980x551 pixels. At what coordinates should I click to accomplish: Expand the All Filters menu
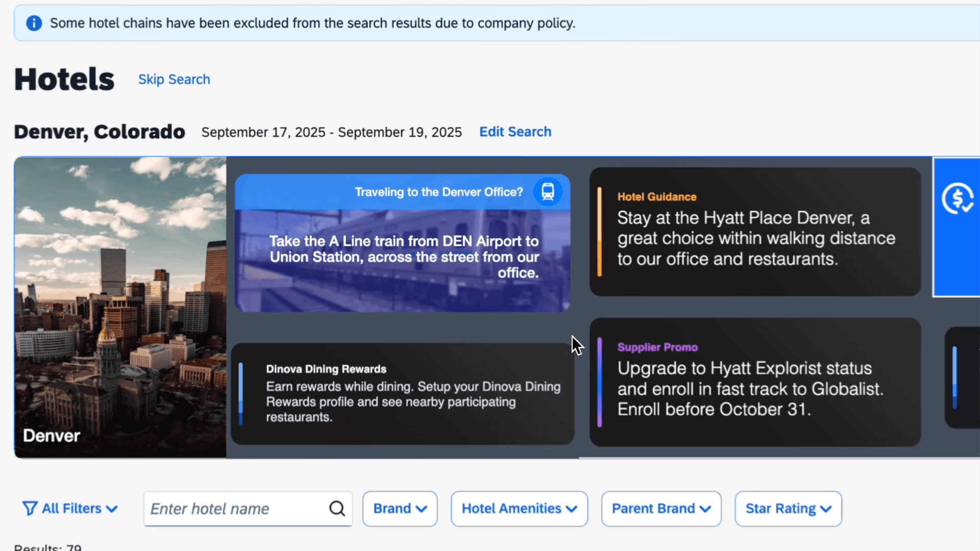[70, 509]
